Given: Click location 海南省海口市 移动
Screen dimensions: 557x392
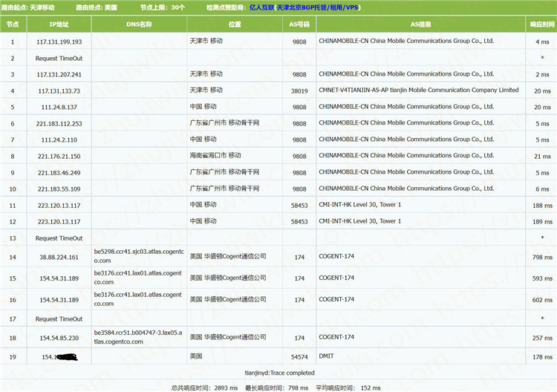Looking at the screenshot, I should click(x=215, y=155).
